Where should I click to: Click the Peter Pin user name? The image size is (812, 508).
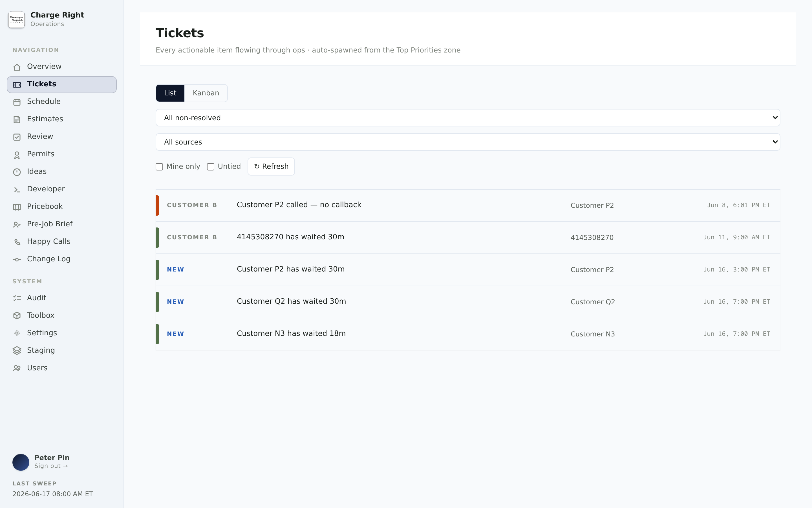coord(52,457)
